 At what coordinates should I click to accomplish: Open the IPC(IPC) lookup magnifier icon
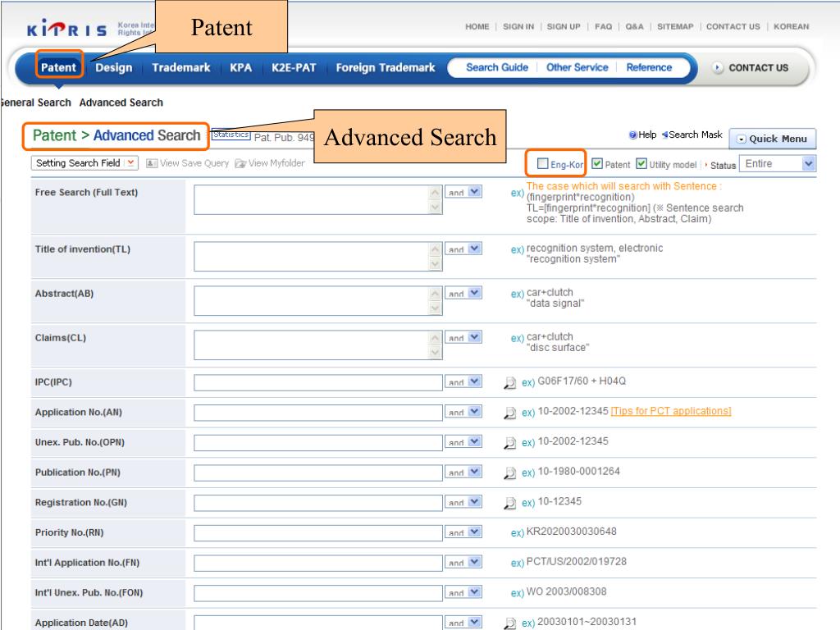click(x=509, y=382)
